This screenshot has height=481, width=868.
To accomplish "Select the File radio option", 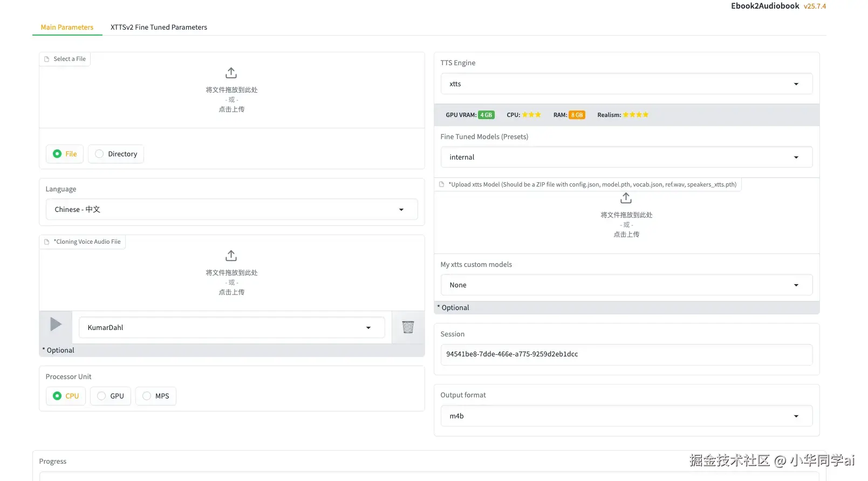I will point(65,154).
